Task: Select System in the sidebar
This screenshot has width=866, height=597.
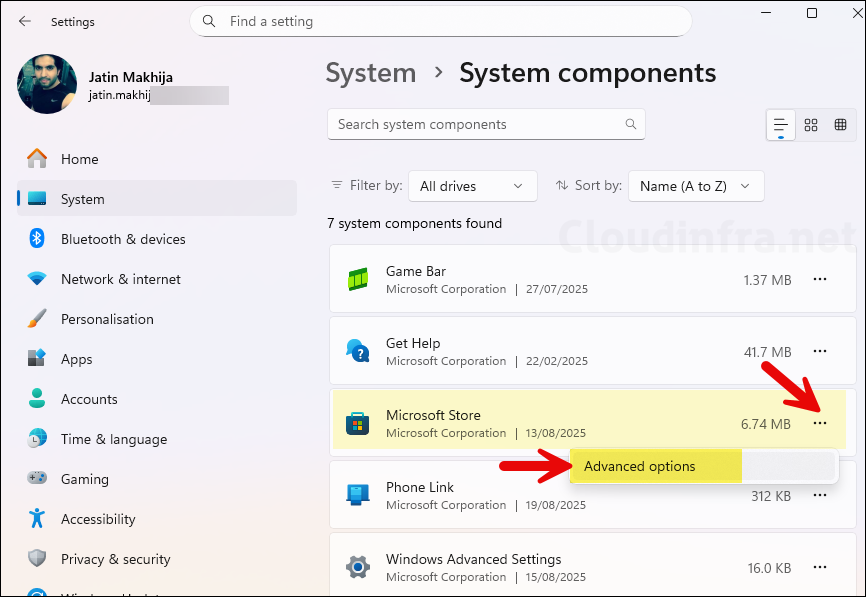Action: tap(157, 199)
